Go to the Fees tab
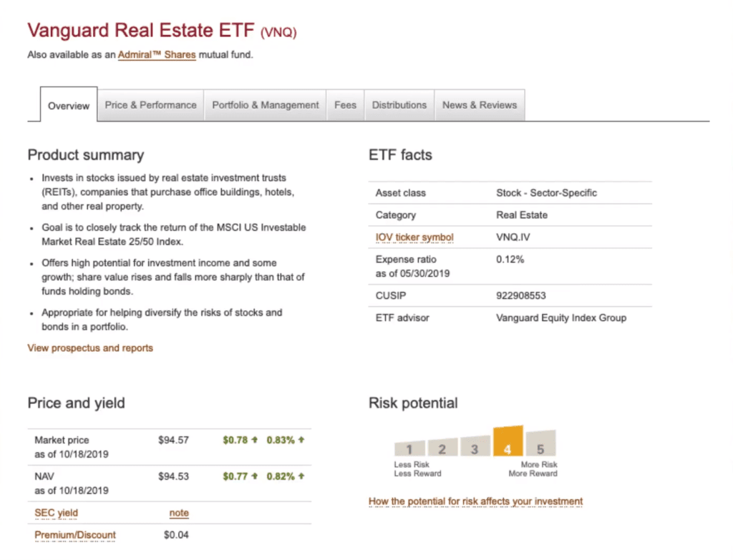Screen dimensions: 733x560 (x=345, y=105)
